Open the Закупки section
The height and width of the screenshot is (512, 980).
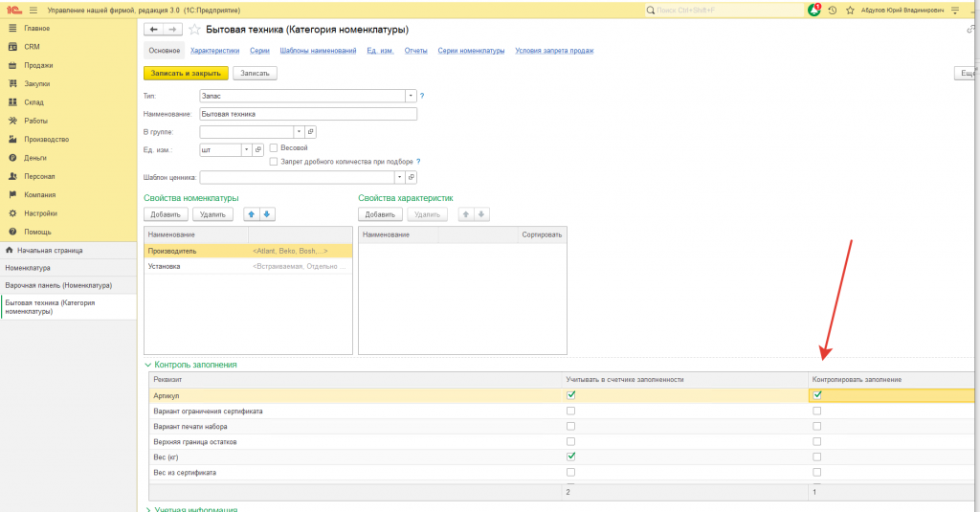click(x=37, y=84)
